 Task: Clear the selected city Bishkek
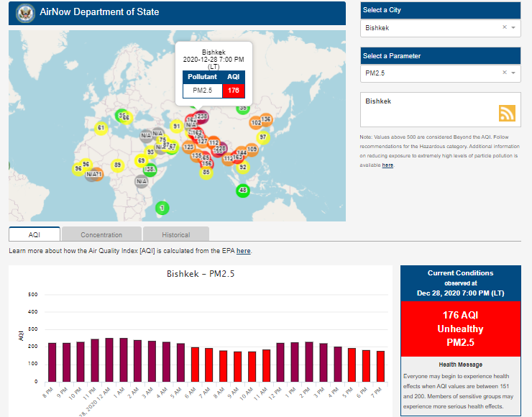point(504,27)
